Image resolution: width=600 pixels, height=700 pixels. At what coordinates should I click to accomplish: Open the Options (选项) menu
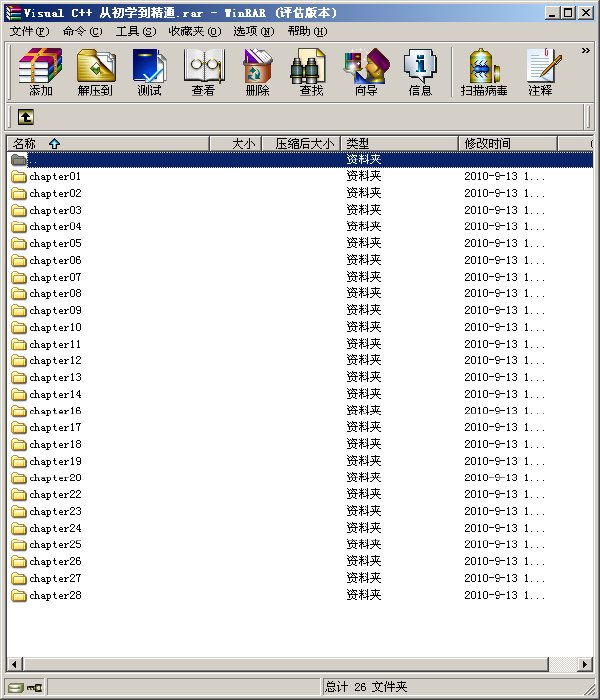254,31
